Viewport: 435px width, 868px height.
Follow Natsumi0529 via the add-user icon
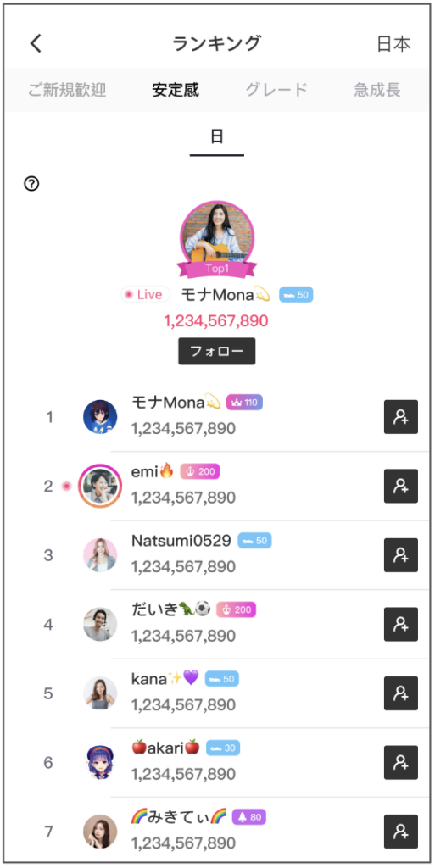point(401,555)
